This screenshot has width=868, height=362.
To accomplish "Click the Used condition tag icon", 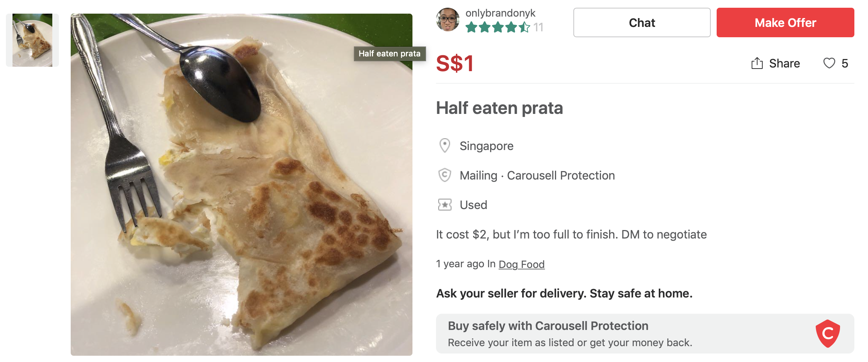I will tap(444, 205).
